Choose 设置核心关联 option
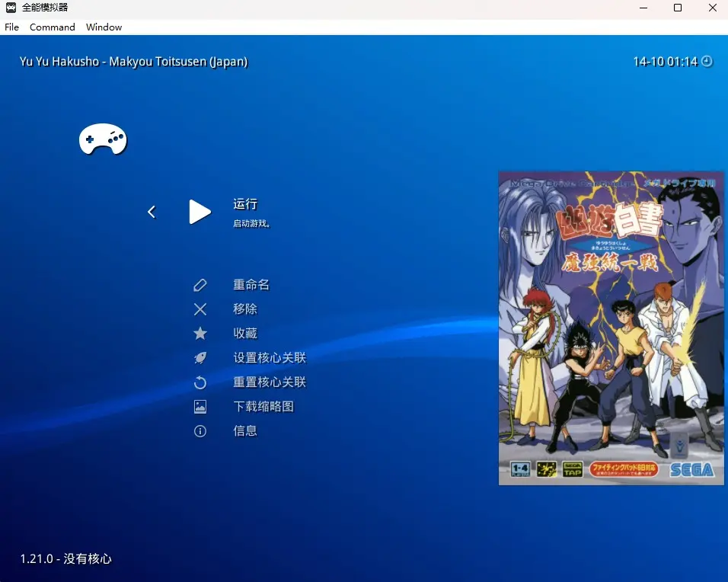The width and height of the screenshot is (728, 582). pos(270,358)
